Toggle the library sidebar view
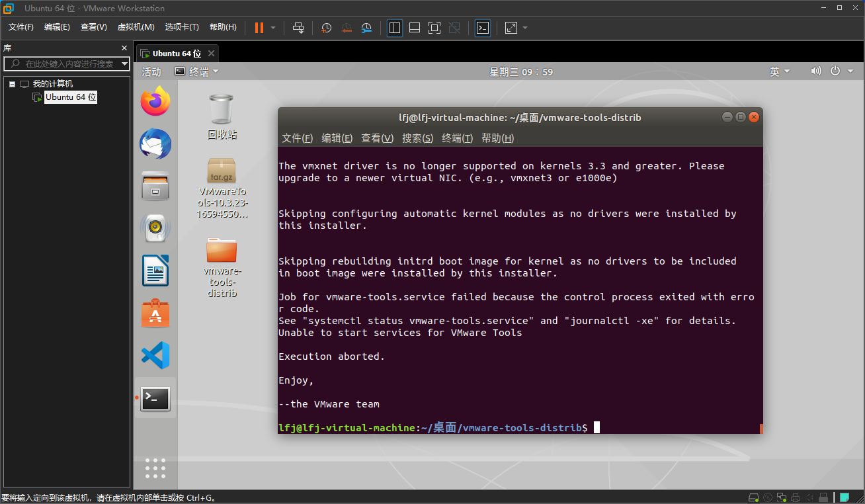Viewport: 865px width, 504px height. click(395, 28)
